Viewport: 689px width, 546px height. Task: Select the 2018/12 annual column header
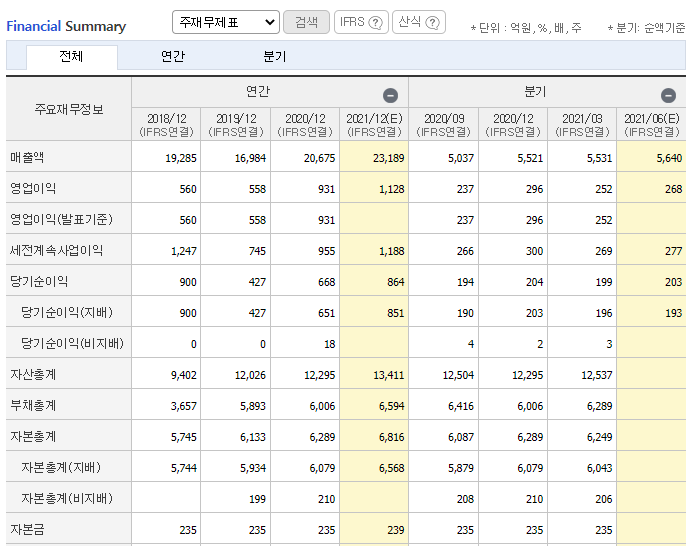coord(166,125)
